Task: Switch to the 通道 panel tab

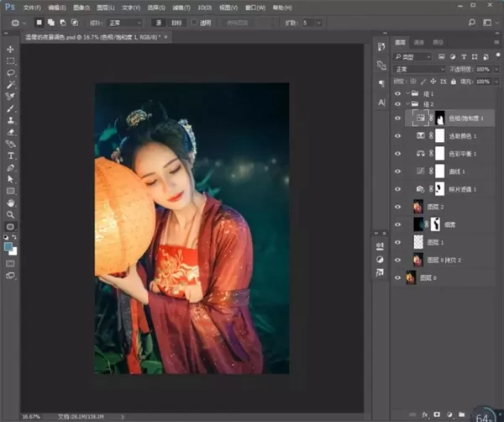Action: click(x=418, y=42)
